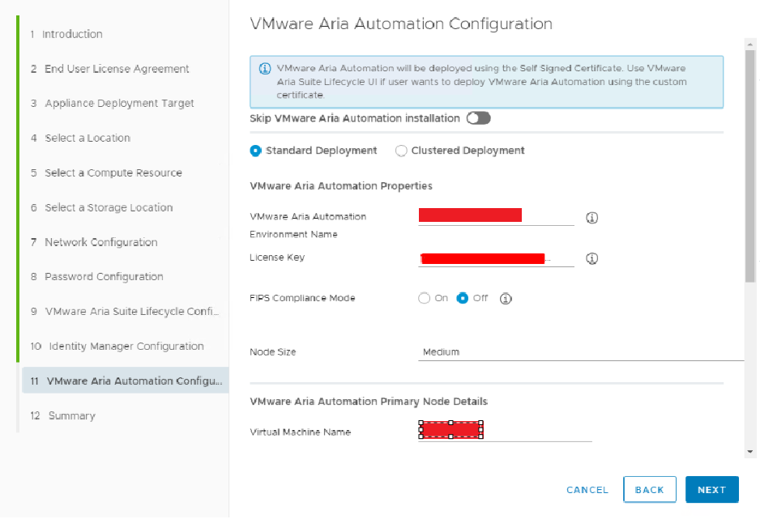This screenshot has height=532, width=760.
Task: Click the info icon in the certificate notice banner
Action: tap(265, 68)
